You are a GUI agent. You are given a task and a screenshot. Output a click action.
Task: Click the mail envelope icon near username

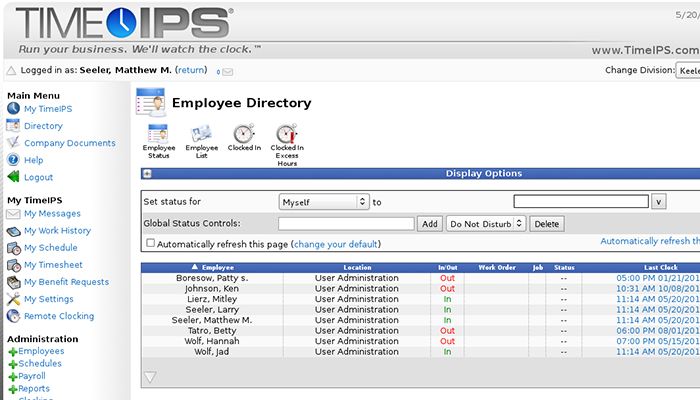pyautogui.click(x=226, y=72)
